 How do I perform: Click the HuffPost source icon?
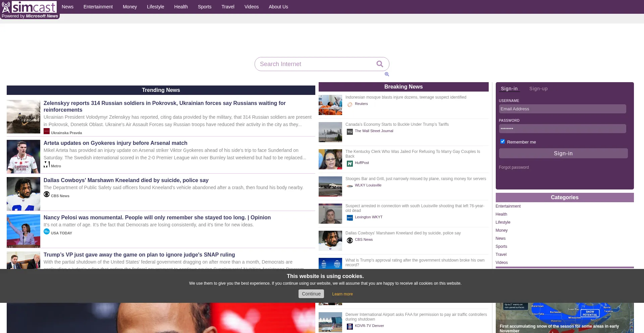pyautogui.click(x=350, y=164)
